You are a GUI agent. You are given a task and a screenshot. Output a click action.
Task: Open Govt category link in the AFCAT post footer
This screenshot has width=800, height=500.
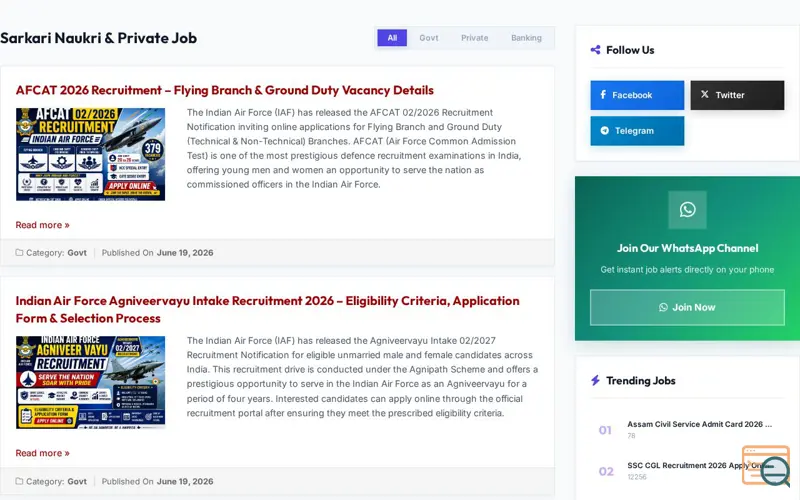coord(77,253)
